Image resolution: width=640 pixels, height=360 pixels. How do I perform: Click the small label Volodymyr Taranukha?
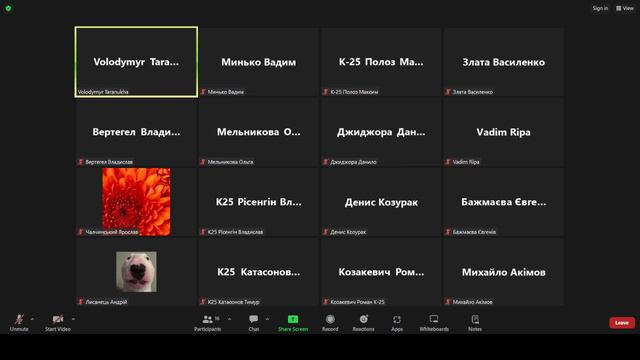click(x=103, y=92)
